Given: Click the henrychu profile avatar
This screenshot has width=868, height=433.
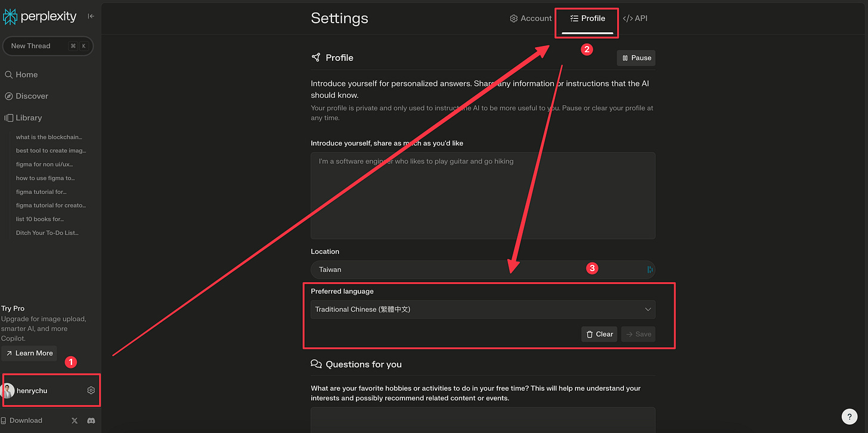Looking at the screenshot, I should (8, 391).
